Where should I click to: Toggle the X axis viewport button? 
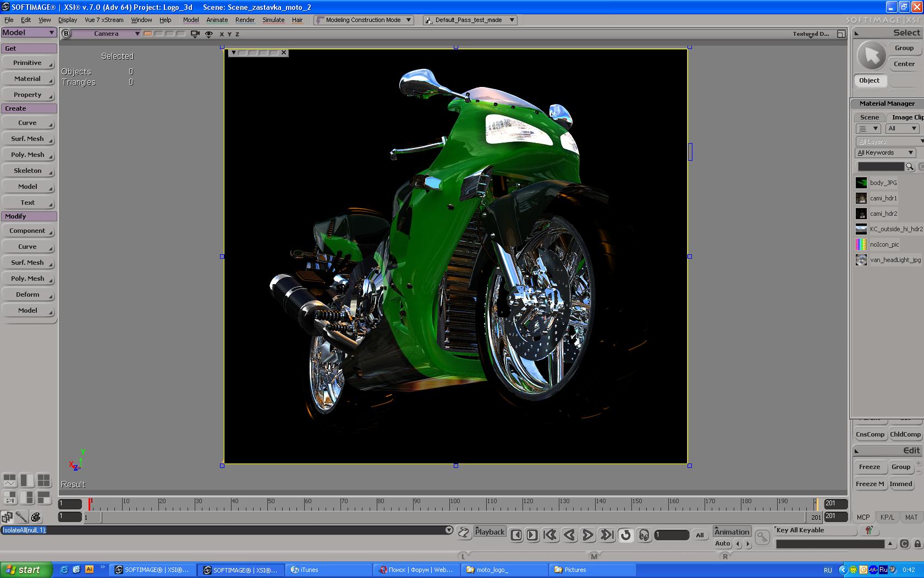(222, 34)
